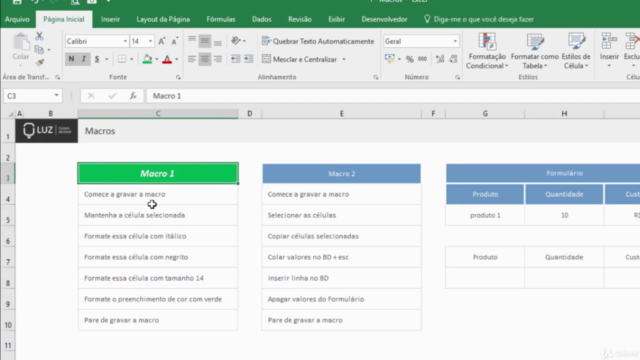This screenshot has width=640, height=360.
Task: Apply accounting currency format icon
Action: pos(389,59)
